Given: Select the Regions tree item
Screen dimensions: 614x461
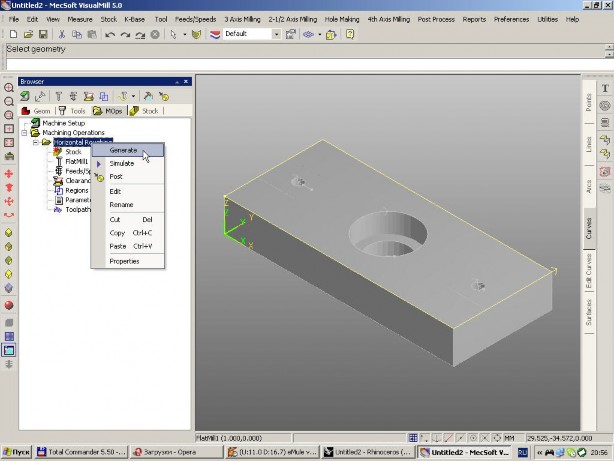Looking at the screenshot, I should (77, 190).
